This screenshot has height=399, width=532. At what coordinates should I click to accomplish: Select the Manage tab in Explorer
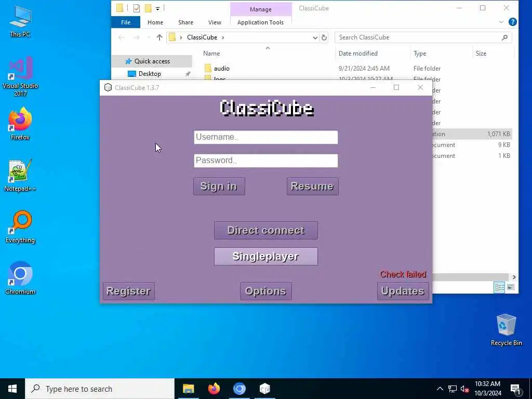(261, 9)
